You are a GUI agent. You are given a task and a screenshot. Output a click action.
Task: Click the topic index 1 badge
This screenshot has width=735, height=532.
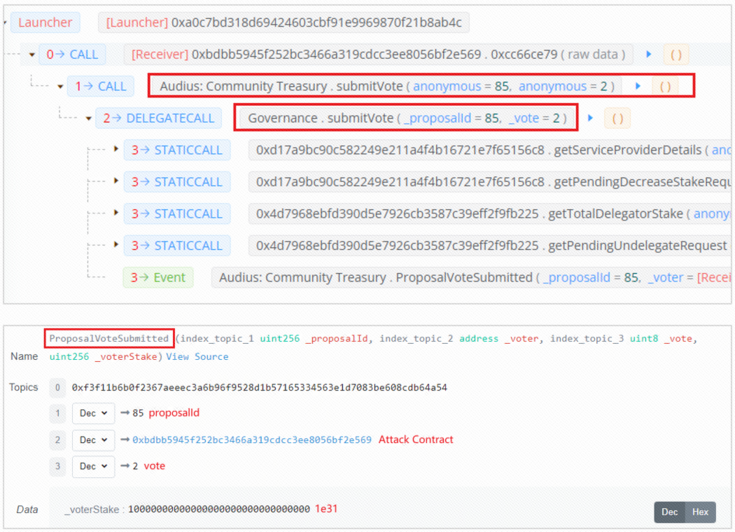coord(58,413)
